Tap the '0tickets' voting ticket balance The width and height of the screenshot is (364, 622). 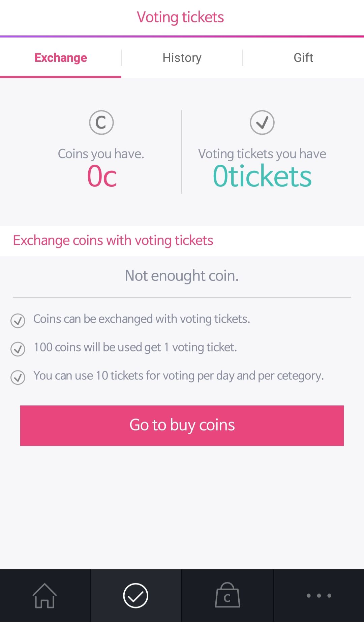click(x=262, y=176)
